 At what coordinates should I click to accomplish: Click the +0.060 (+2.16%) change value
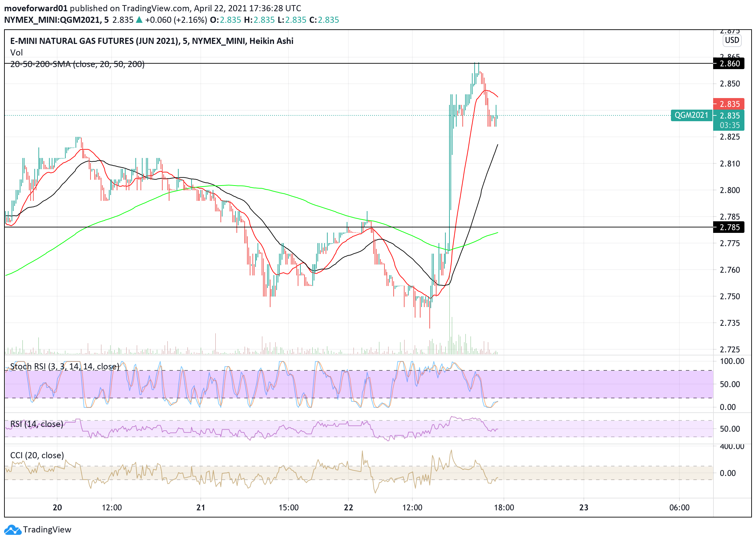tap(176, 20)
